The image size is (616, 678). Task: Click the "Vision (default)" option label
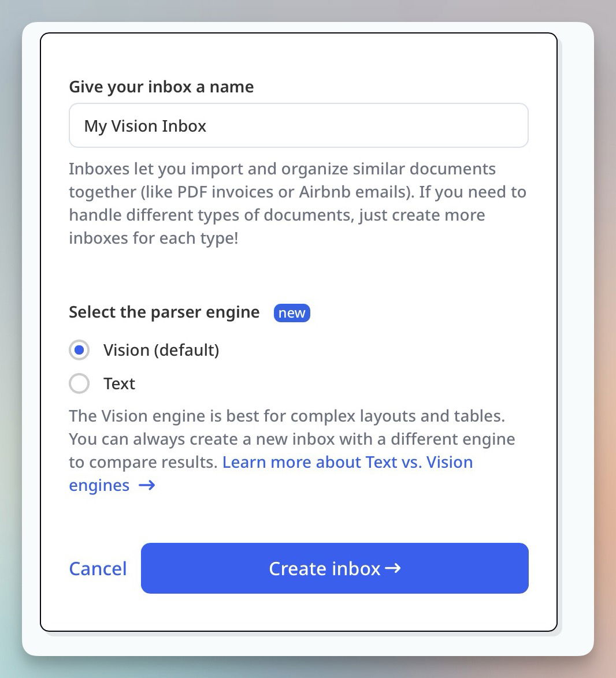click(161, 350)
